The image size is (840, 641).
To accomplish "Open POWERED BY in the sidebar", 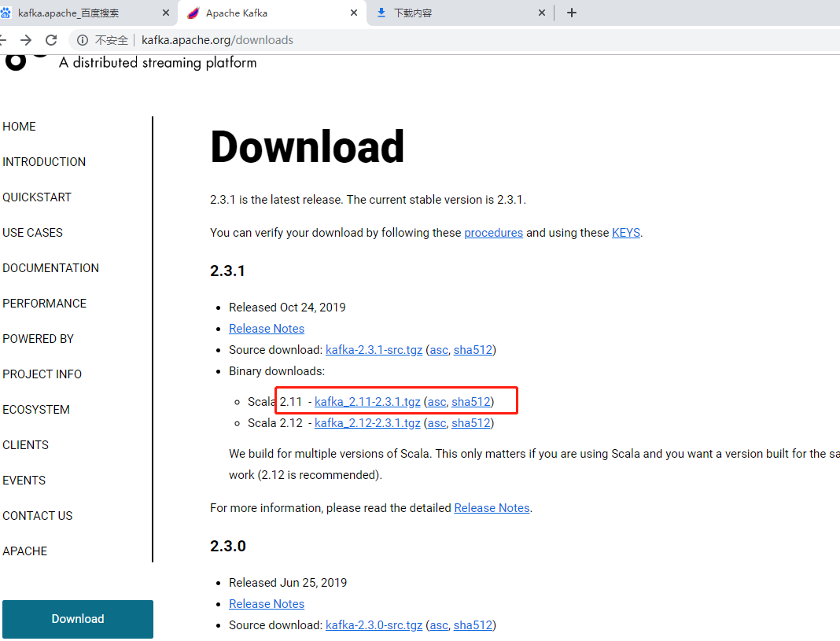I will click(x=38, y=338).
